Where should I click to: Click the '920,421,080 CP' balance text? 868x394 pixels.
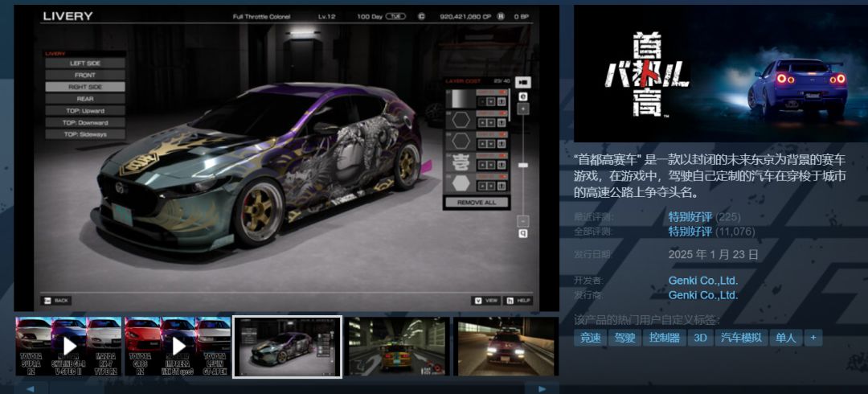click(465, 17)
